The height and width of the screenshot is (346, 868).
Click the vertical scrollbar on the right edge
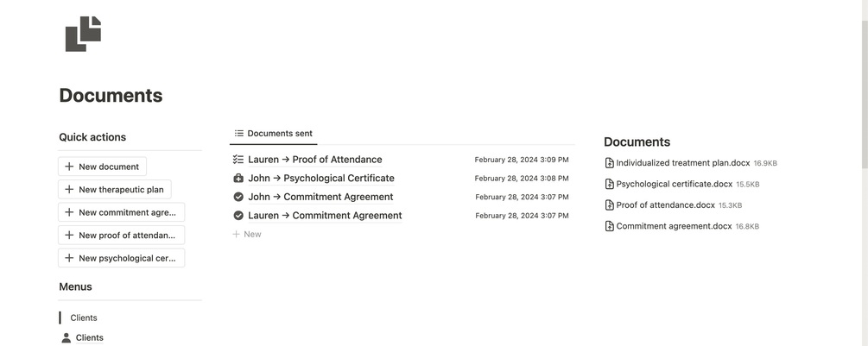865,83
